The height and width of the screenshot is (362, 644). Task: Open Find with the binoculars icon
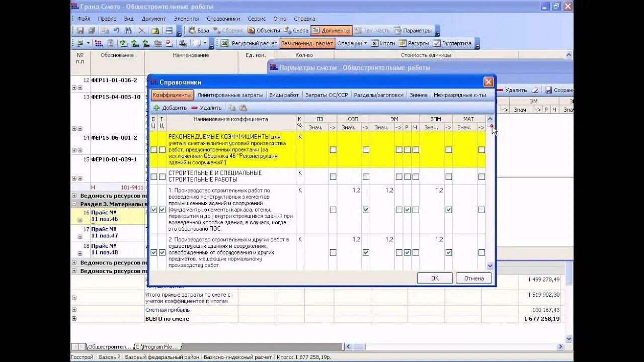coord(128,31)
